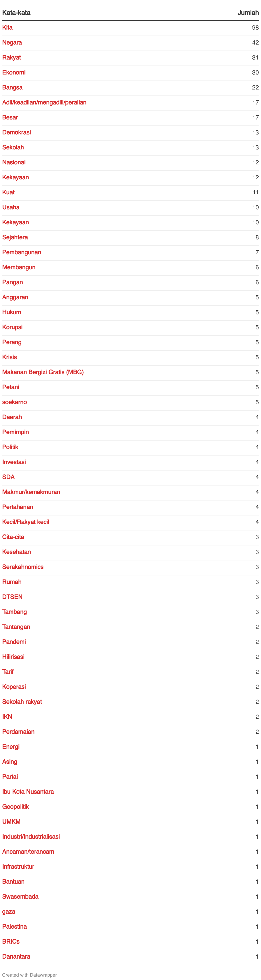Click the Danantara word entry
The image size is (261, 980).
pyautogui.click(x=16, y=956)
